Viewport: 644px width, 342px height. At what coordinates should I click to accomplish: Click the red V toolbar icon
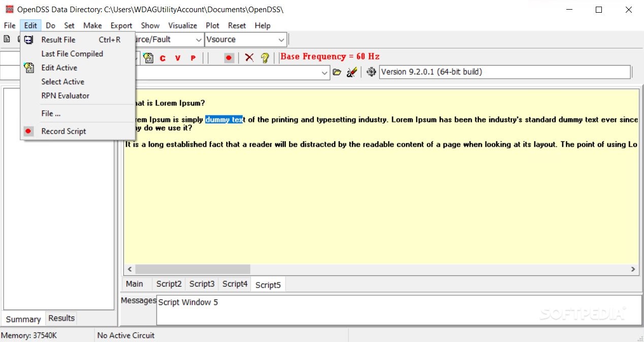[x=178, y=58]
